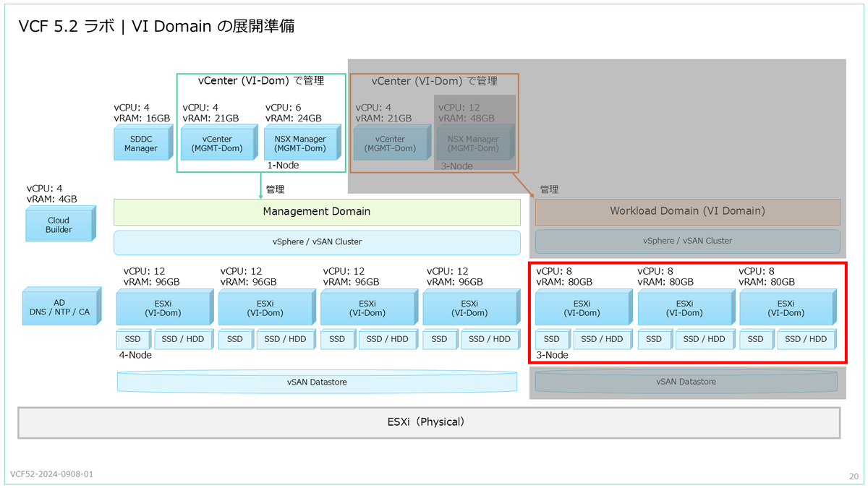Click the '管理' label beside the orange arrow
868x488 pixels.
point(550,189)
